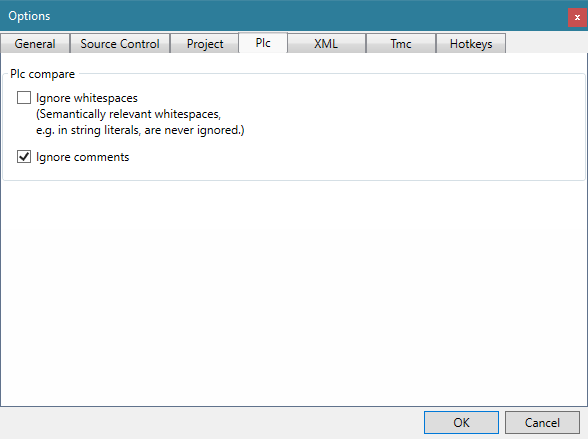Switch to the General tab
This screenshot has height=439, width=588.
coord(35,43)
